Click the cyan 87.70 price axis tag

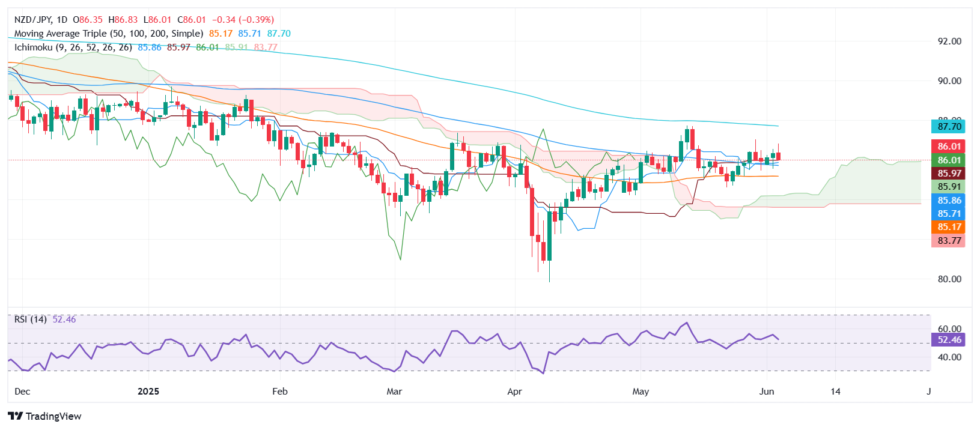[949, 126]
